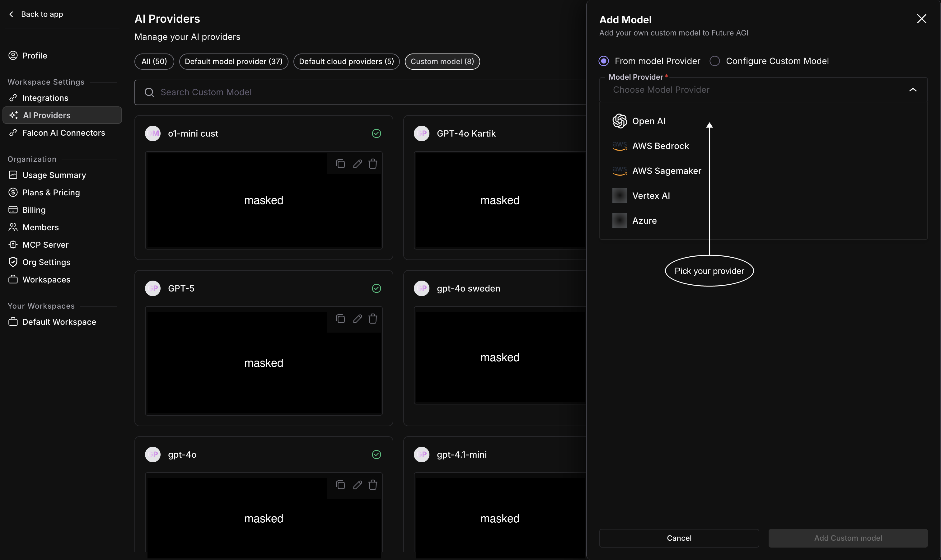Click the o1-mini cust avatar icon
This screenshot has width=941, height=560.
point(153,133)
